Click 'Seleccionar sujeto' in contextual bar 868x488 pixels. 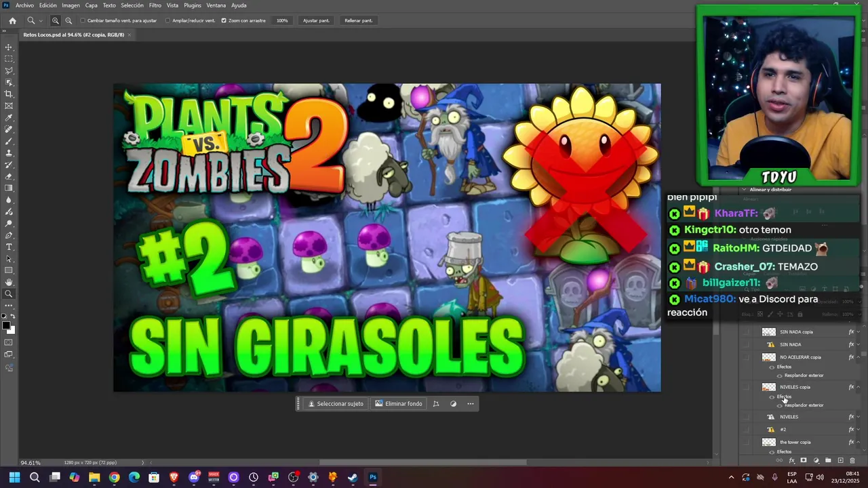click(x=336, y=404)
